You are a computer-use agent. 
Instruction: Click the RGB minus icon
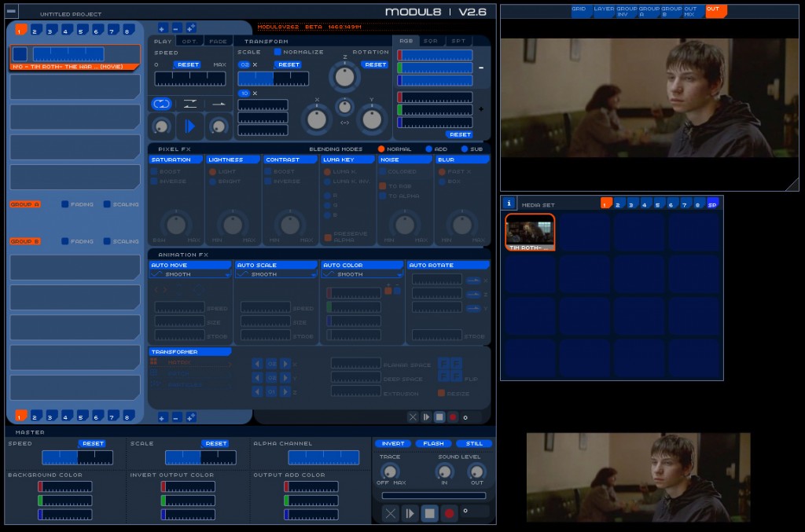coord(481,68)
